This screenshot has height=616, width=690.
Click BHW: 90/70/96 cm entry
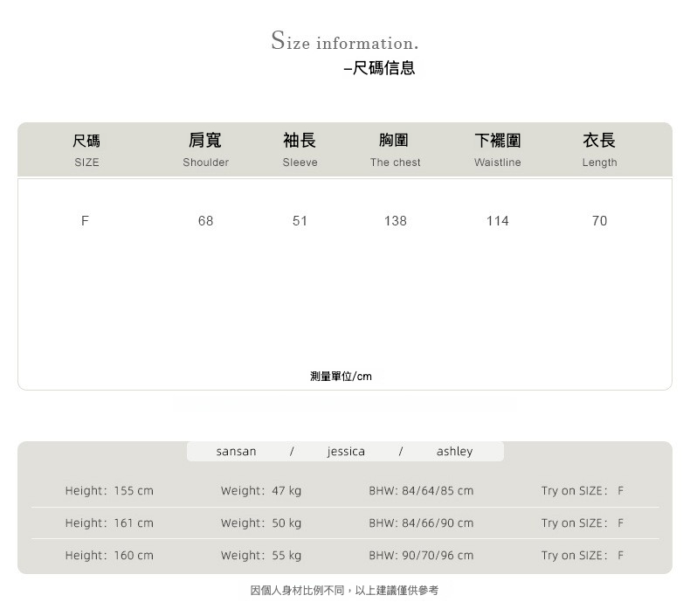pyautogui.click(x=421, y=555)
